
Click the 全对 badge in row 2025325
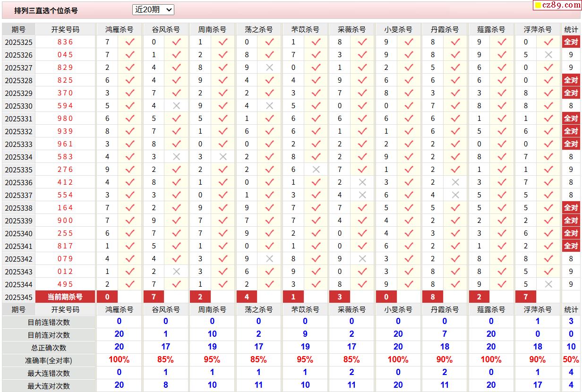coord(571,42)
